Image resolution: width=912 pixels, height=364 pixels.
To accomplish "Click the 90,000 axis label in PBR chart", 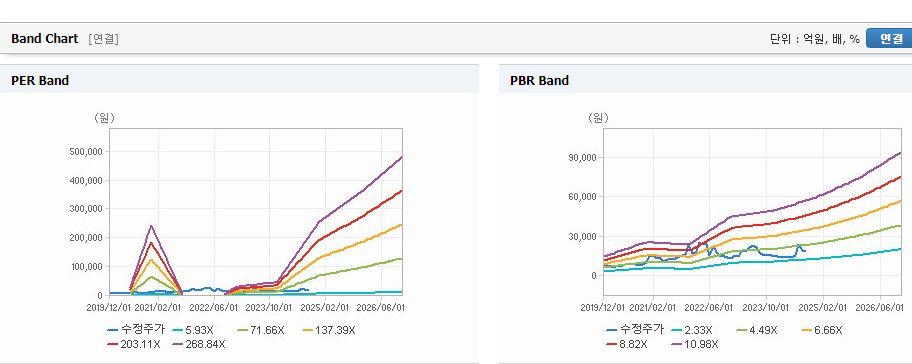I will 582,158.
